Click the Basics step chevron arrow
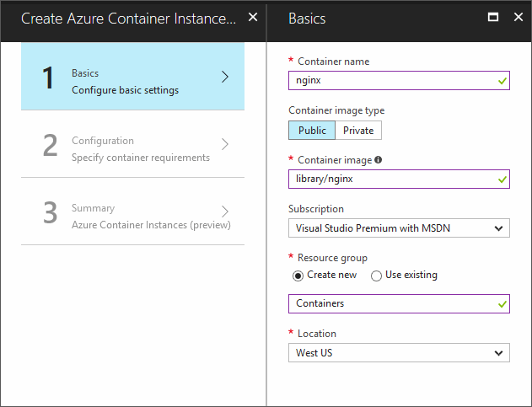Viewport: 532px width, 407px height. [x=224, y=77]
